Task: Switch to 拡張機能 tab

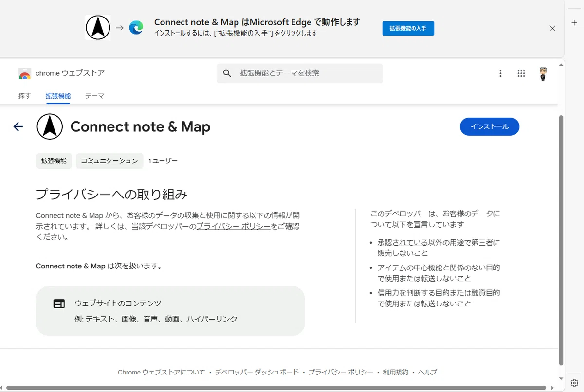Action: tap(58, 96)
